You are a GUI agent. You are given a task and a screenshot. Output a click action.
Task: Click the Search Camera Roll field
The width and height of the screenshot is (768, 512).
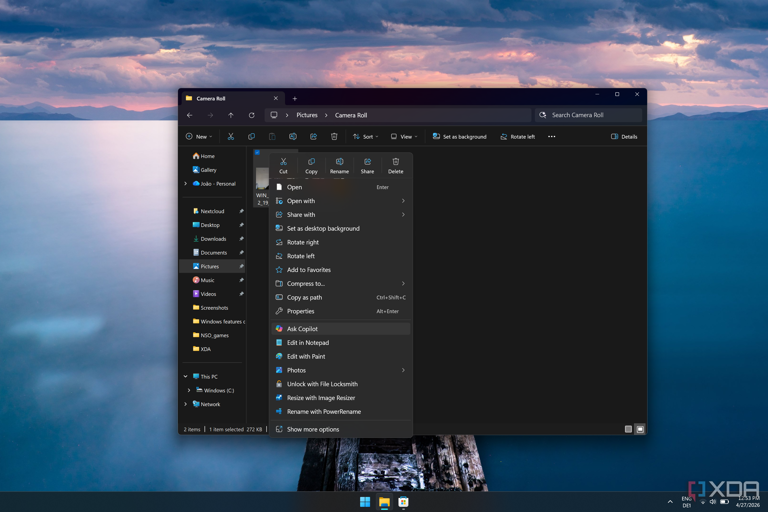pos(588,115)
